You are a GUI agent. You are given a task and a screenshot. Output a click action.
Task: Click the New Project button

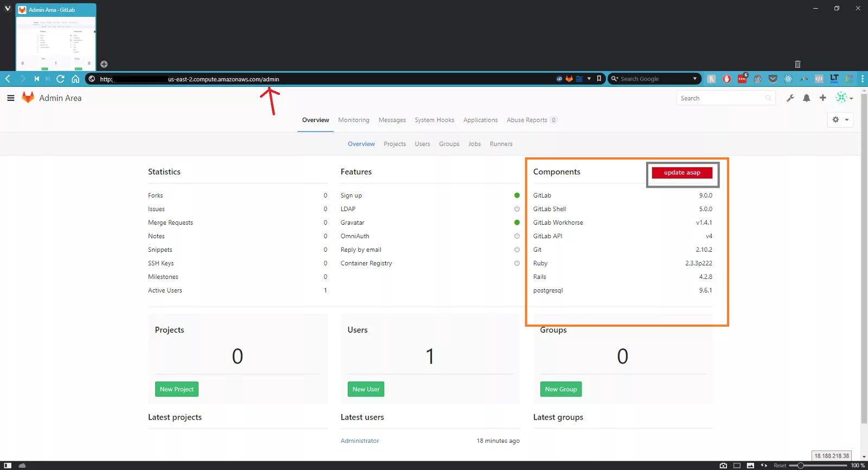click(177, 389)
